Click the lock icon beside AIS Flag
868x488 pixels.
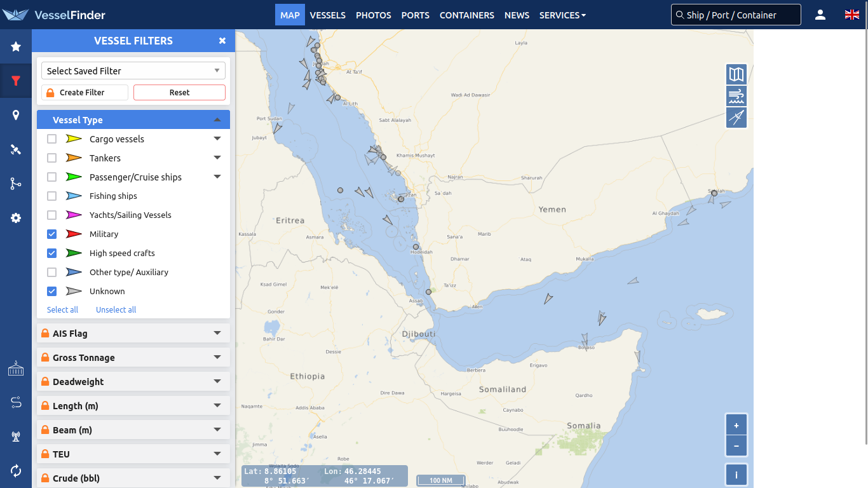45,333
